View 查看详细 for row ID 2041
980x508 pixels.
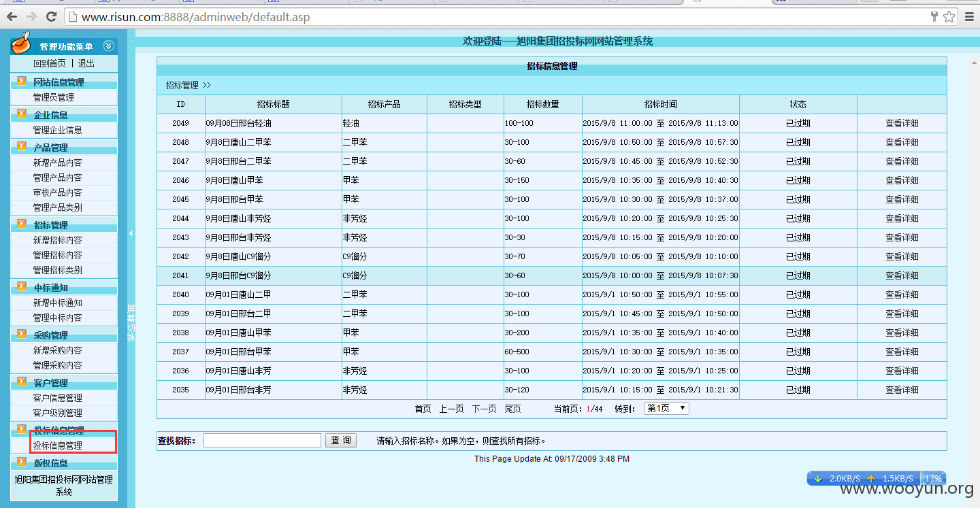tap(902, 275)
